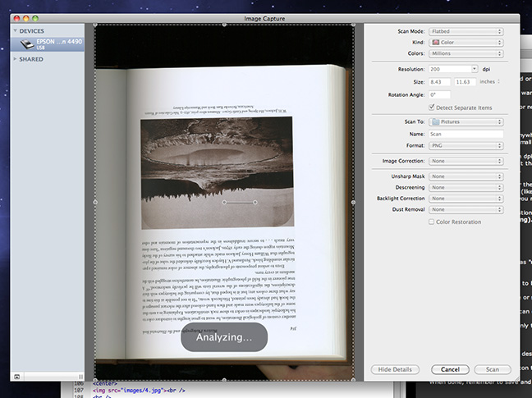Open the Kind Color dropdown
This screenshot has width=532, height=398.
pyautogui.click(x=465, y=43)
